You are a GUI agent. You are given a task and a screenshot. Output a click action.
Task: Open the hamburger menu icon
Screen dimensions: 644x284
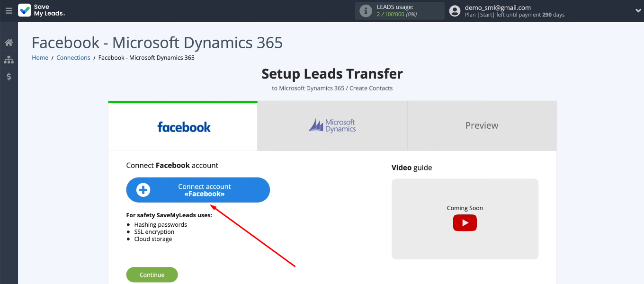coord(9,10)
